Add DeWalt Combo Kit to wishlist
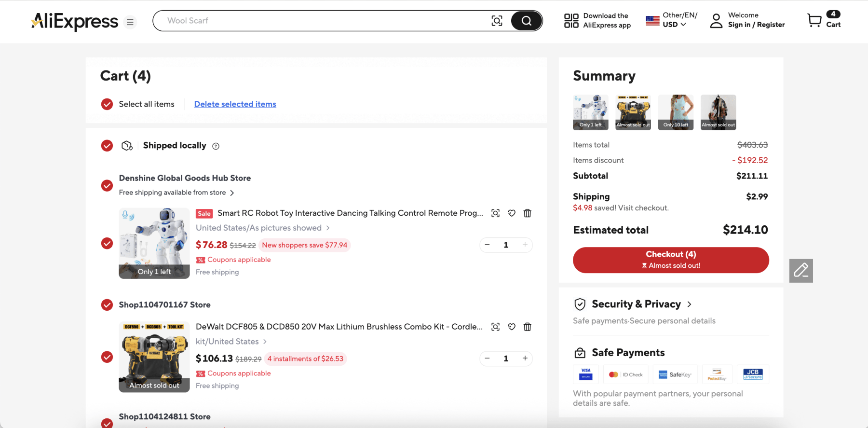The height and width of the screenshot is (428, 868). click(512, 327)
